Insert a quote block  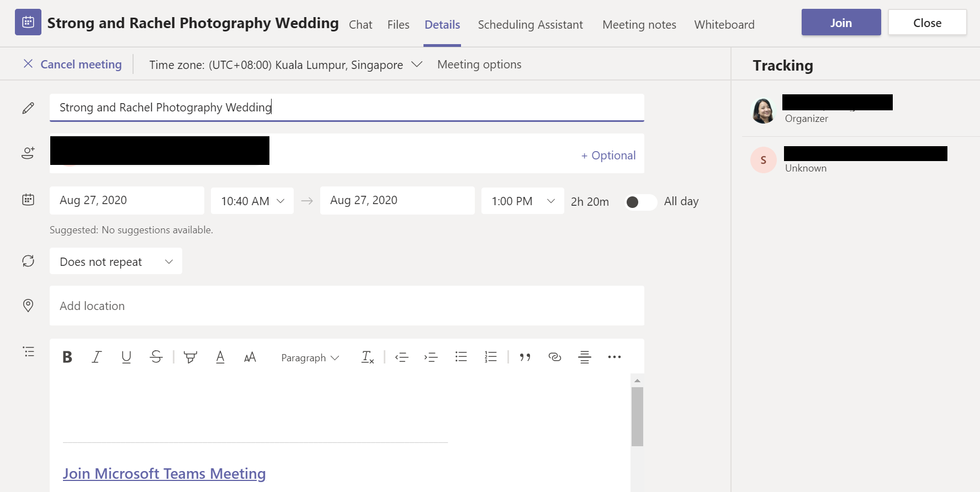[525, 357]
